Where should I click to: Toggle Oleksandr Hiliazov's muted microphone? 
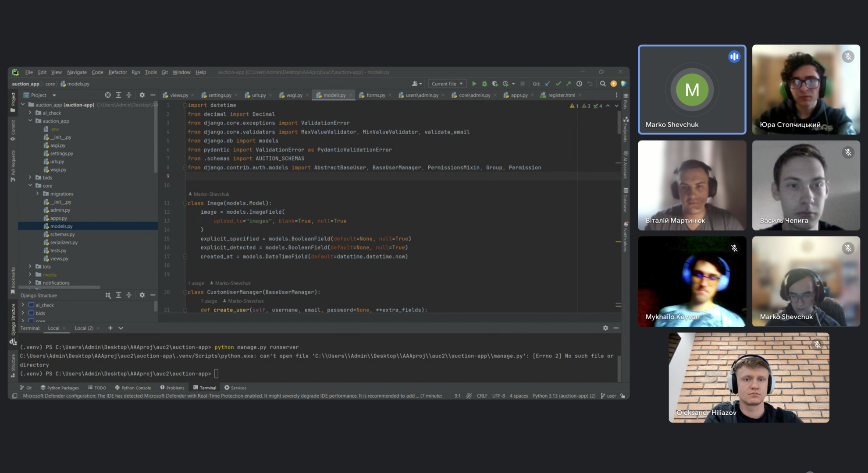coord(817,345)
